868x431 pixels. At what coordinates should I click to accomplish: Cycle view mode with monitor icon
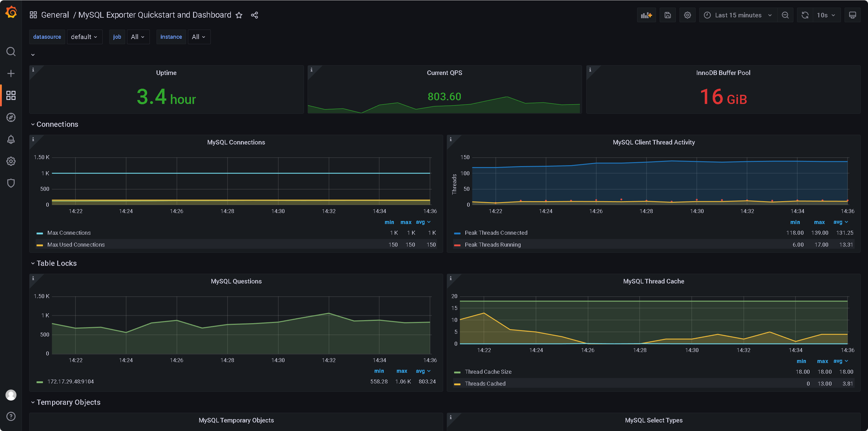852,15
